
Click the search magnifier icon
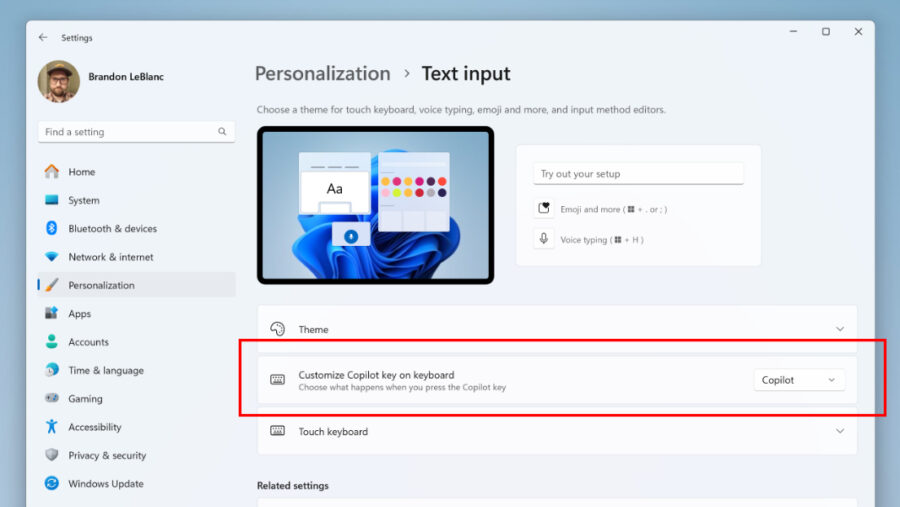[222, 131]
